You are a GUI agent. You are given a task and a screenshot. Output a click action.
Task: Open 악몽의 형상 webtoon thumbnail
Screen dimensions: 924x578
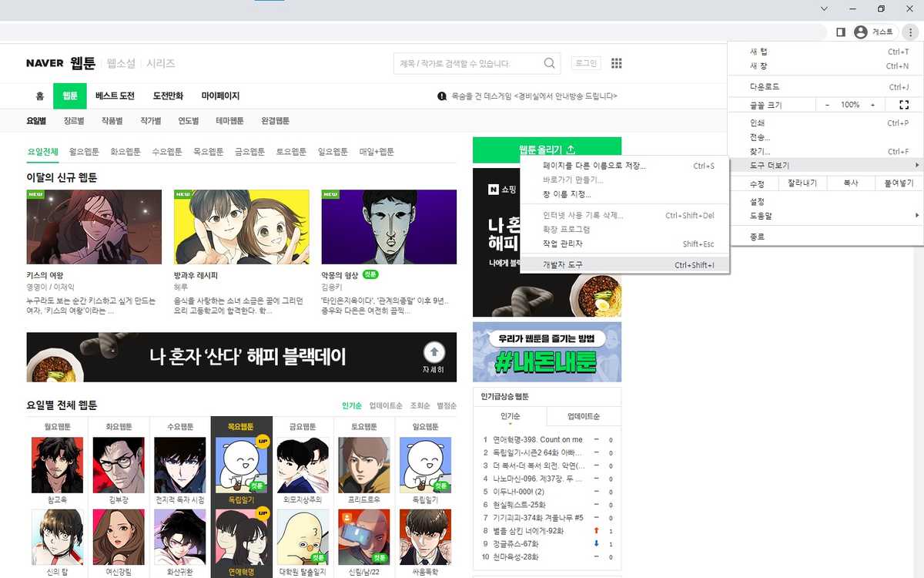click(389, 227)
